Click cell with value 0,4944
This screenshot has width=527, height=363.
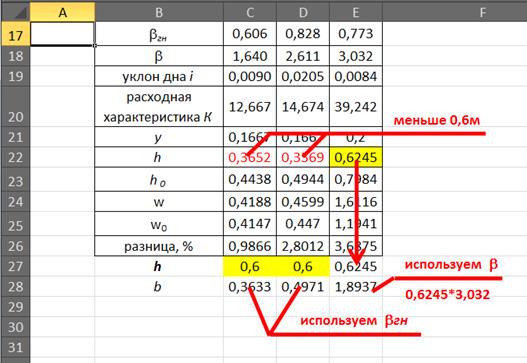tap(303, 180)
